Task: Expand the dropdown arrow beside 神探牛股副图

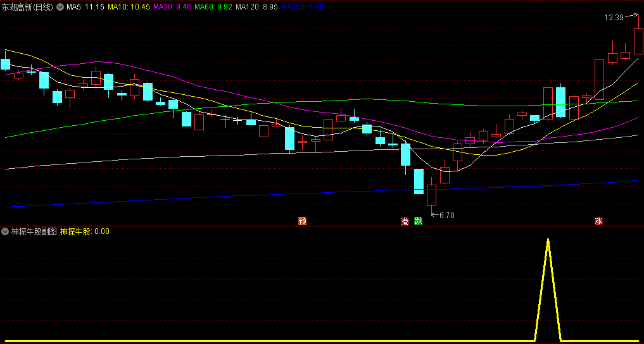Action: [x=5, y=231]
